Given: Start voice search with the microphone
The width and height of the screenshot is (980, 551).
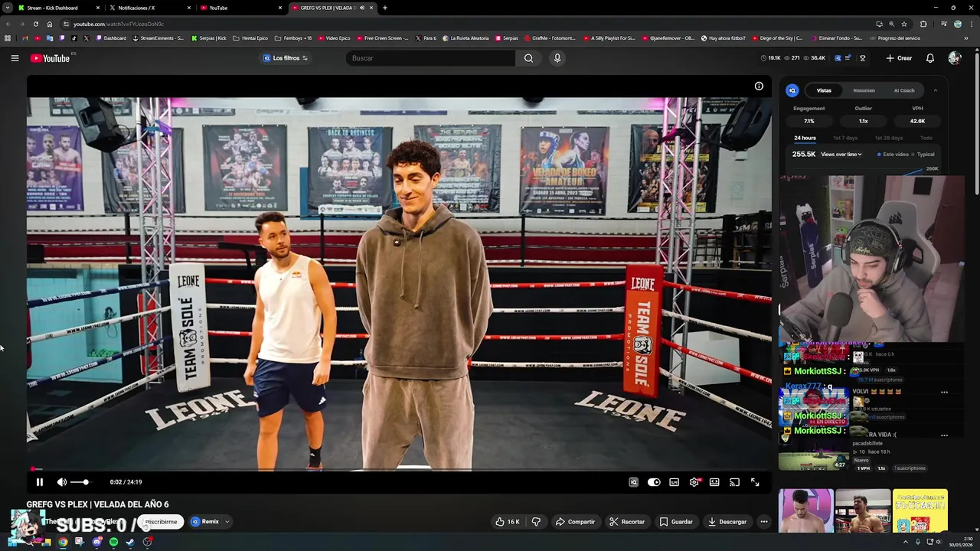Looking at the screenshot, I should coord(557,58).
